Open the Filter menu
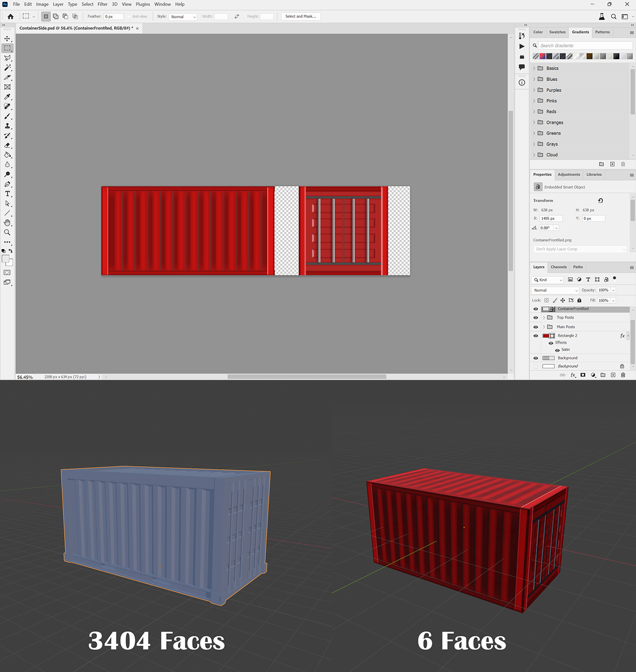 (102, 4)
